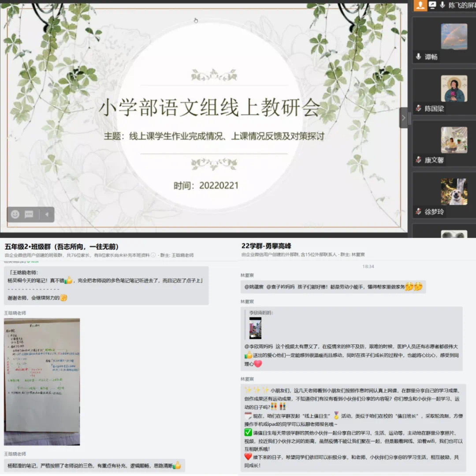Image resolution: width=476 pixels, height=476 pixels.
Task: Click the @袁子衿妈妈 mention
Action: [280, 287]
